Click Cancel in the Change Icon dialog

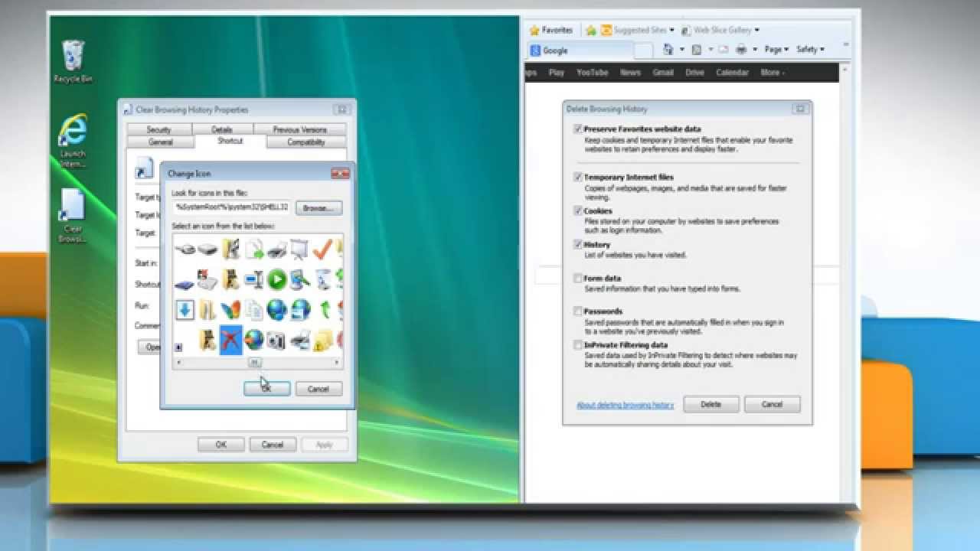tap(318, 389)
